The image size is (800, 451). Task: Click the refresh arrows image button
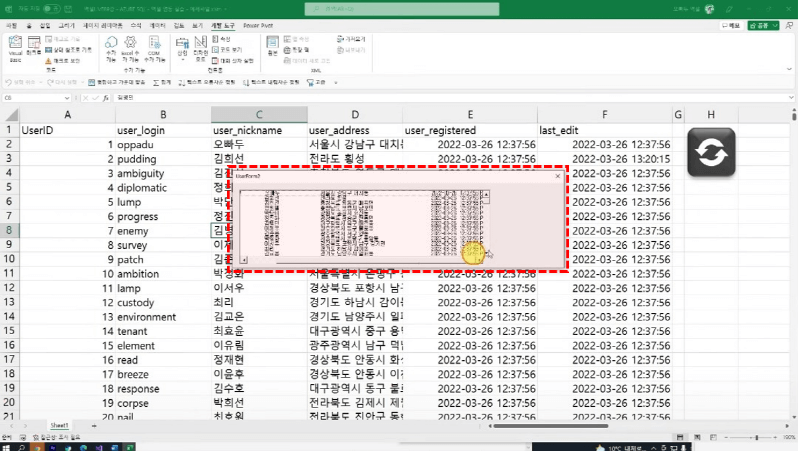point(711,152)
